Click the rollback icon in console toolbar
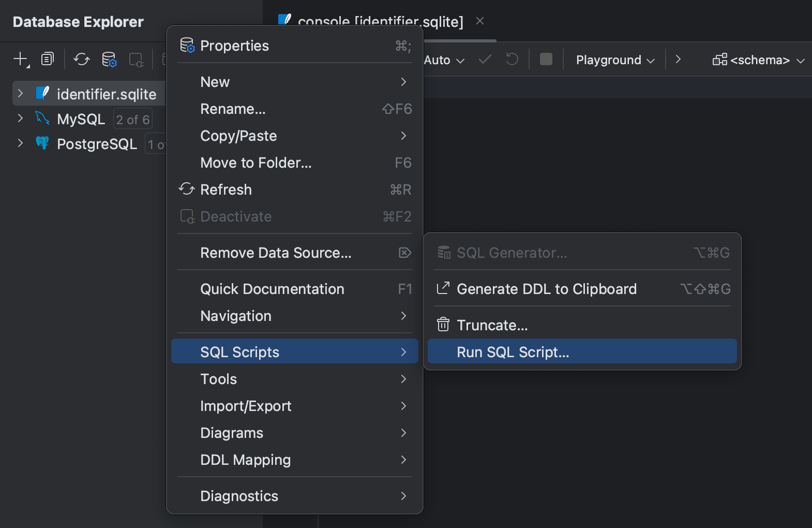The height and width of the screenshot is (528, 812). (512, 60)
